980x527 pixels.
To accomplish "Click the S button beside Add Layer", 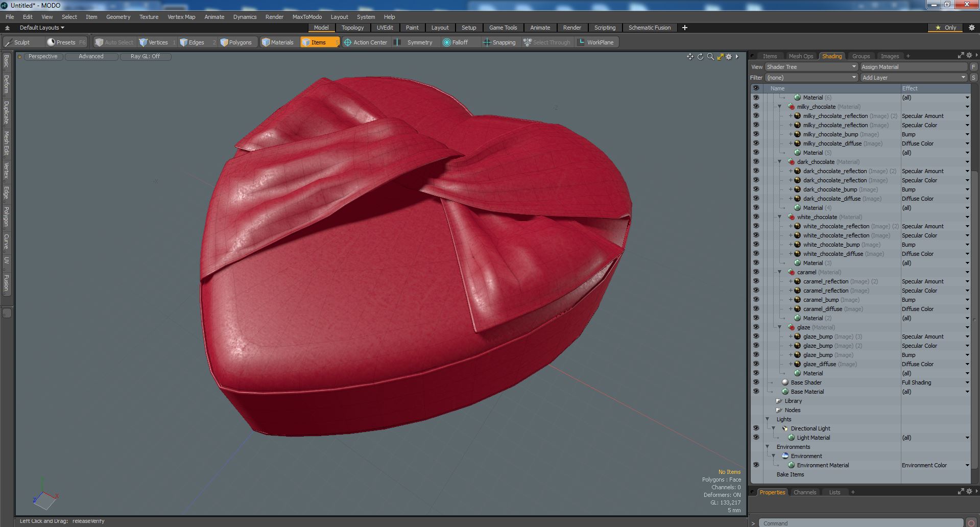I will (x=973, y=78).
